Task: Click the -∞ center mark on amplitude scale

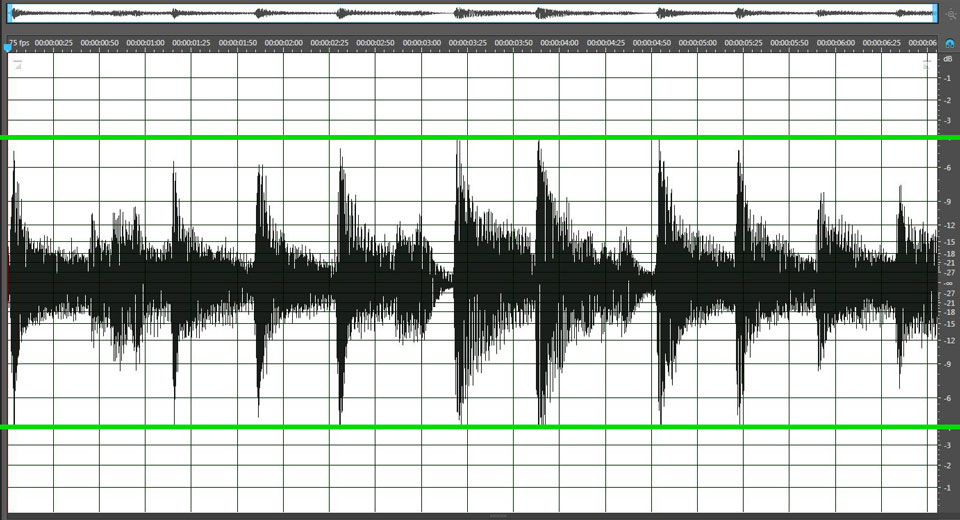Action: (948, 283)
